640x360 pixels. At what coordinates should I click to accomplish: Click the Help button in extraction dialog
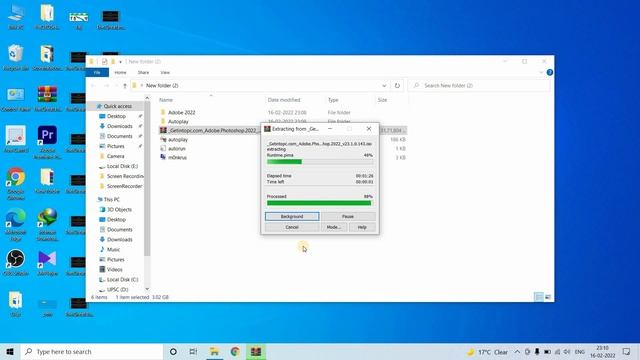point(362,227)
